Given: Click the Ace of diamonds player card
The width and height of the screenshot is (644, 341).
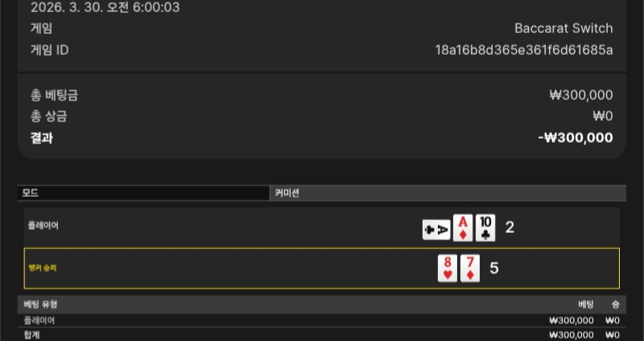Looking at the screenshot, I should click(463, 227).
